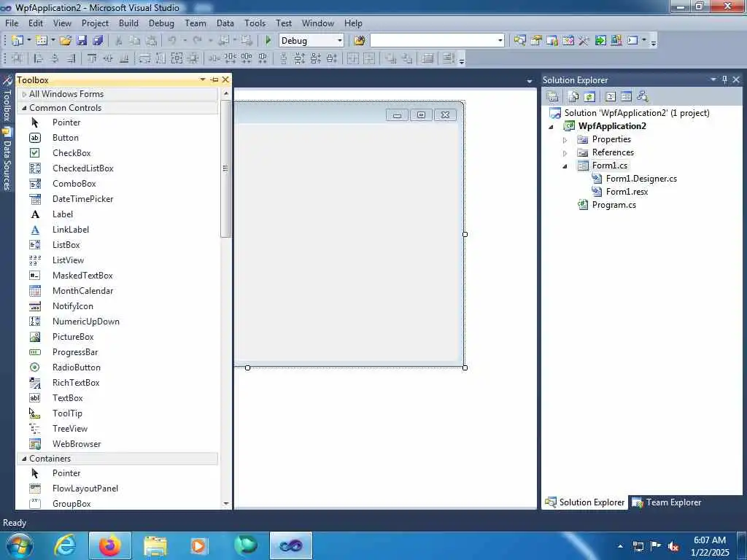Click the New Project toolbar icon
747x560 pixels.
pyautogui.click(x=18, y=41)
